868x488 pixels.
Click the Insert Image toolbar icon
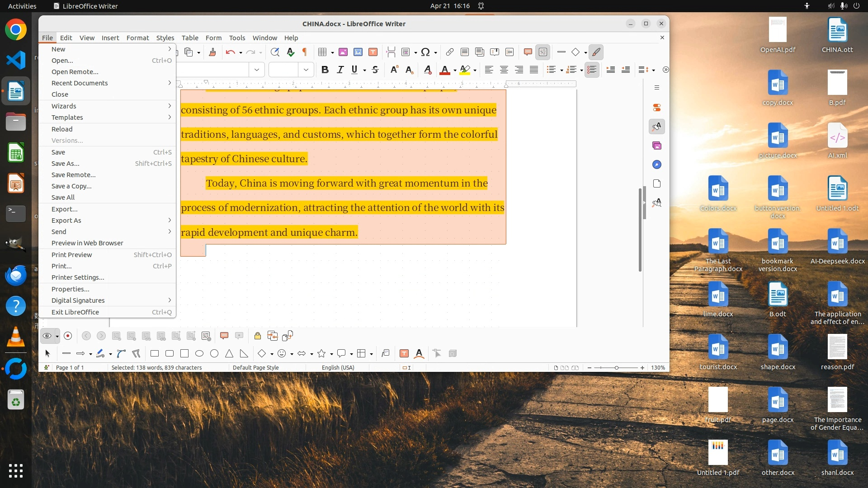pos(343,52)
